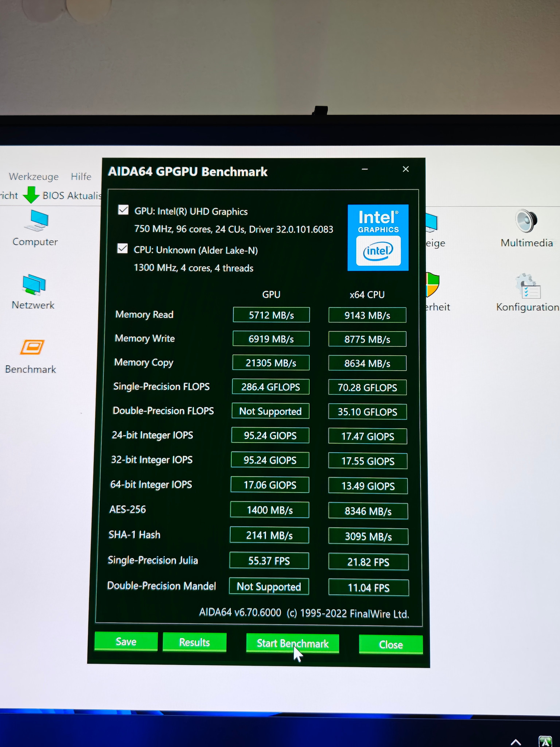Click the Save button
Image resolution: width=560 pixels, height=747 pixels.
click(126, 641)
